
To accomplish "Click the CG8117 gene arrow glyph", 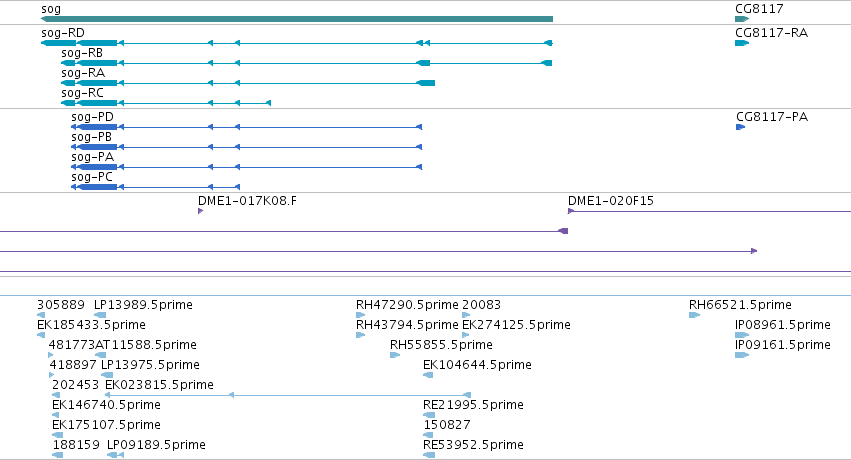I will pyautogui.click(x=742, y=19).
